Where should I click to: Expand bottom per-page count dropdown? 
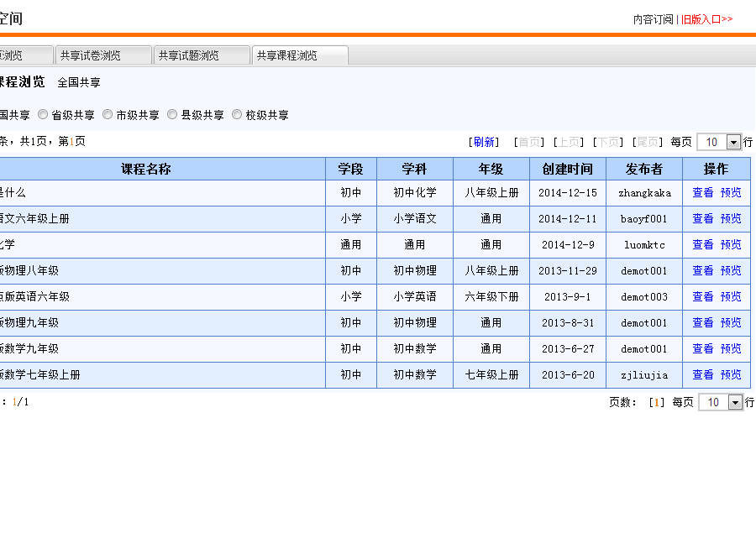pyautogui.click(x=735, y=403)
